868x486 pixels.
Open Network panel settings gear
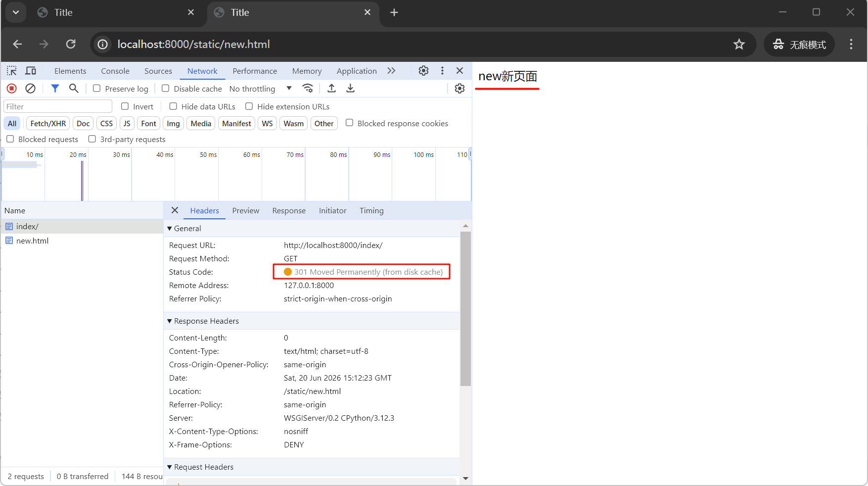pos(459,88)
